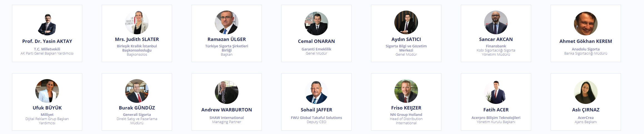644x134 pixels.
Task: Select the Ahmet Gökhan KEREM profile photo
Action: click(x=586, y=24)
